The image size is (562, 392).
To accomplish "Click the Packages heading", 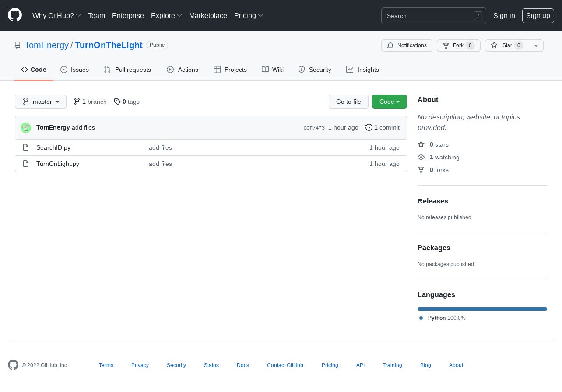I will (434, 248).
